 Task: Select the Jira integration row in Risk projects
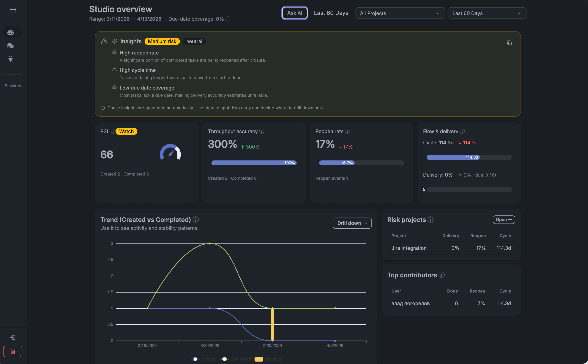pos(409,248)
